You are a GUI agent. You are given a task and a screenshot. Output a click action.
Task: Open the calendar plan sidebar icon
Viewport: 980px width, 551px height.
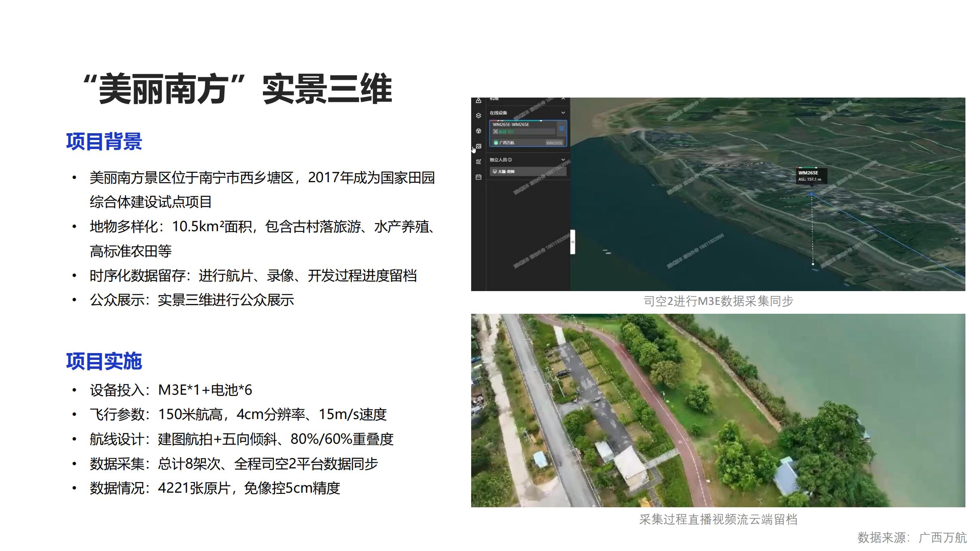478,177
